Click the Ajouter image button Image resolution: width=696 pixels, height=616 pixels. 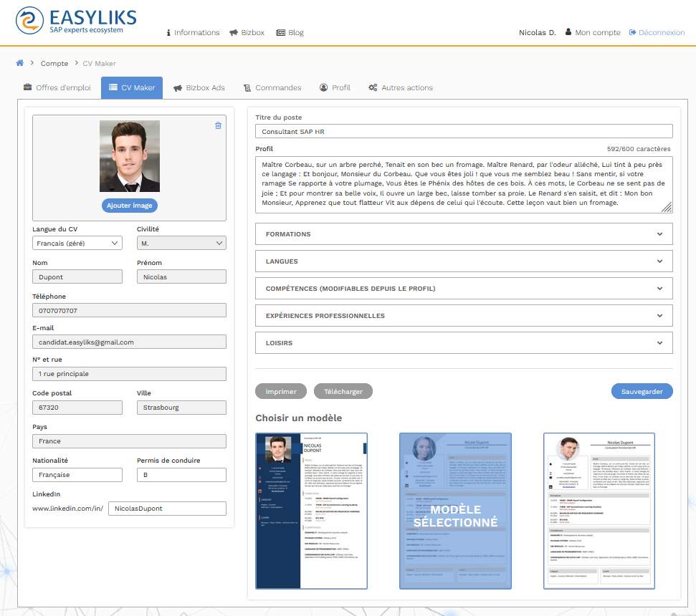pos(129,206)
